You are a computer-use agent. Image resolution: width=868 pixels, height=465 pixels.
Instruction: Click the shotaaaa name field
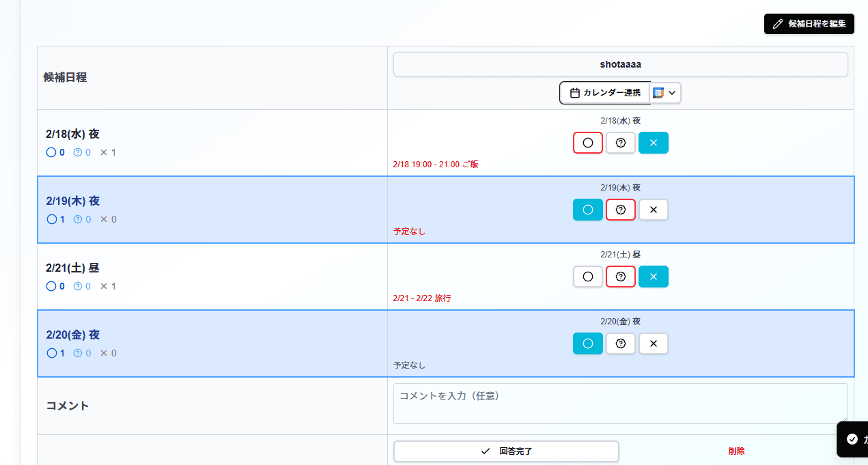click(620, 64)
